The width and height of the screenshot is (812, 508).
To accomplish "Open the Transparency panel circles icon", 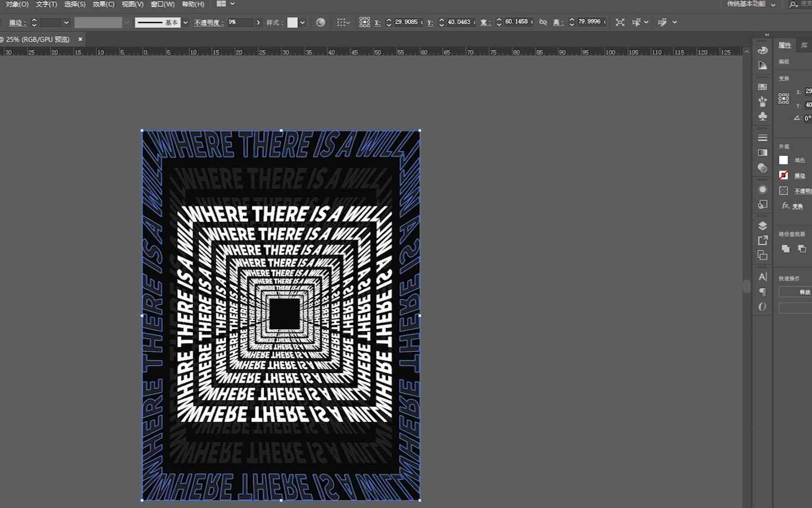I will pyautogui.click(x=763, y=168).
